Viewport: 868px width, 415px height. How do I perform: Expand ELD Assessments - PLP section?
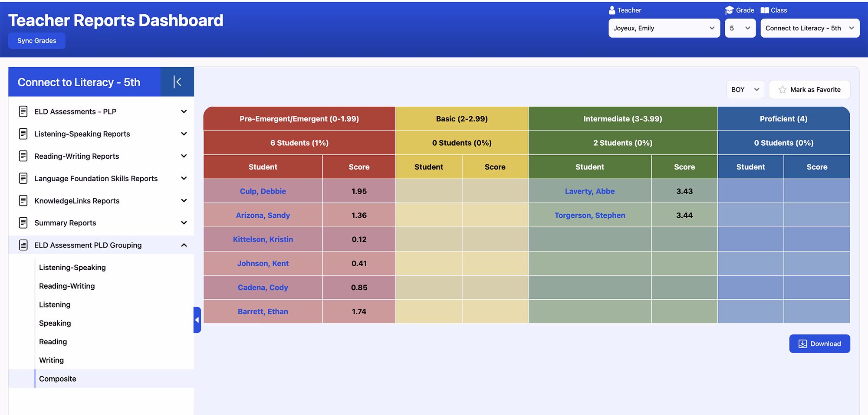pos(184,111)
